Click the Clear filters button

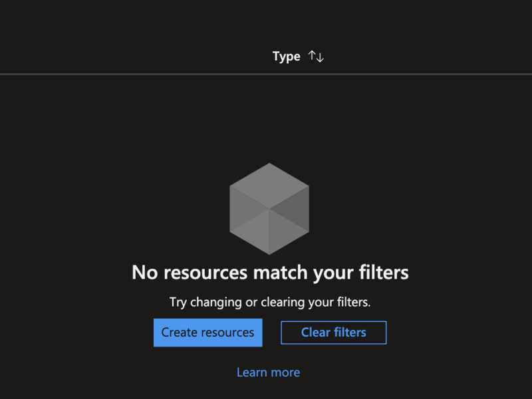[x=333, y=332]
